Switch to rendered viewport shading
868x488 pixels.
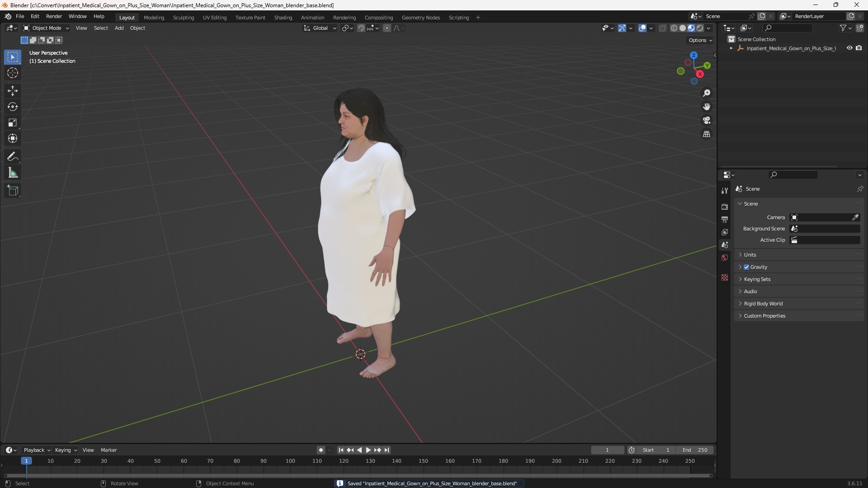tap(700, 28)
